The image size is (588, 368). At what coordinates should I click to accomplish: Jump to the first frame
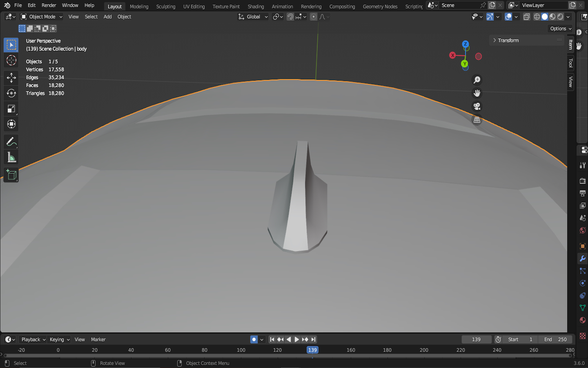[272, 339]
